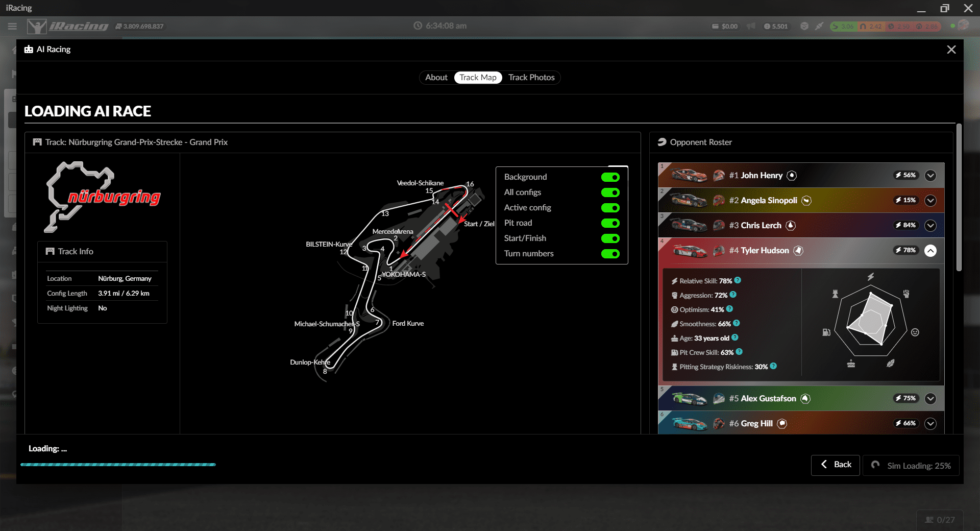Click the Config Length value 3.91 mi / 6.29 km
Image resolution: width=980 pixels, height=531 pixels.
pos(124,293)
